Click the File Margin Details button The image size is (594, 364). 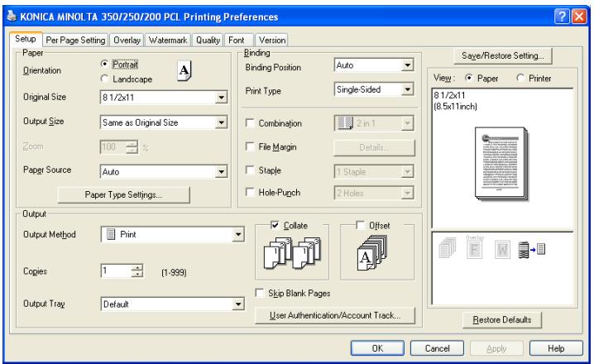[374, 148]
